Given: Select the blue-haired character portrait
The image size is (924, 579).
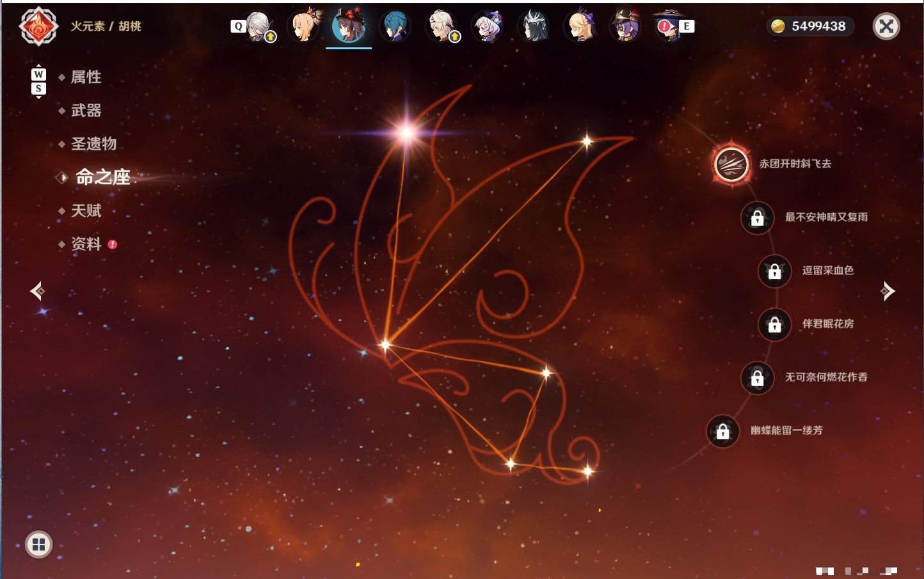Looking at the screenshot, I should point(395,26).
